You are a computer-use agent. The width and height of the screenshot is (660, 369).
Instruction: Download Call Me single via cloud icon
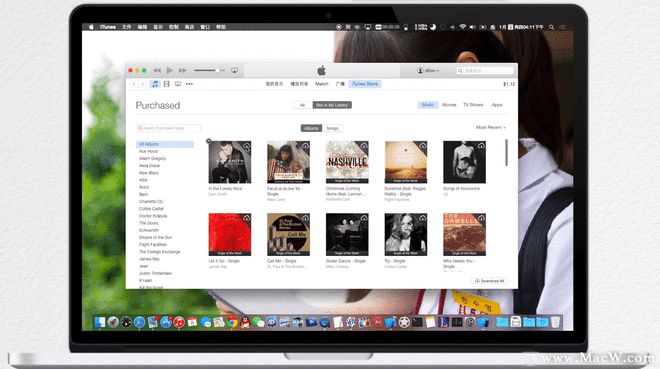[305, 218]
